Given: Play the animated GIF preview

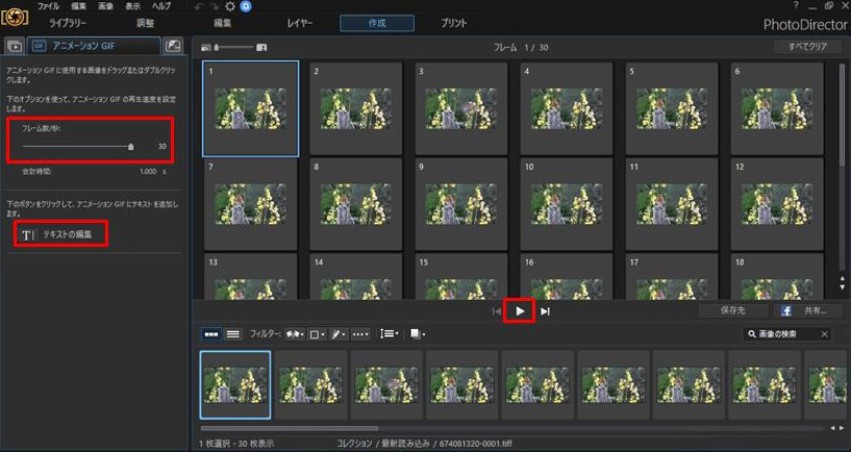Looking at the screenshot, I should [x=520, y=311].
